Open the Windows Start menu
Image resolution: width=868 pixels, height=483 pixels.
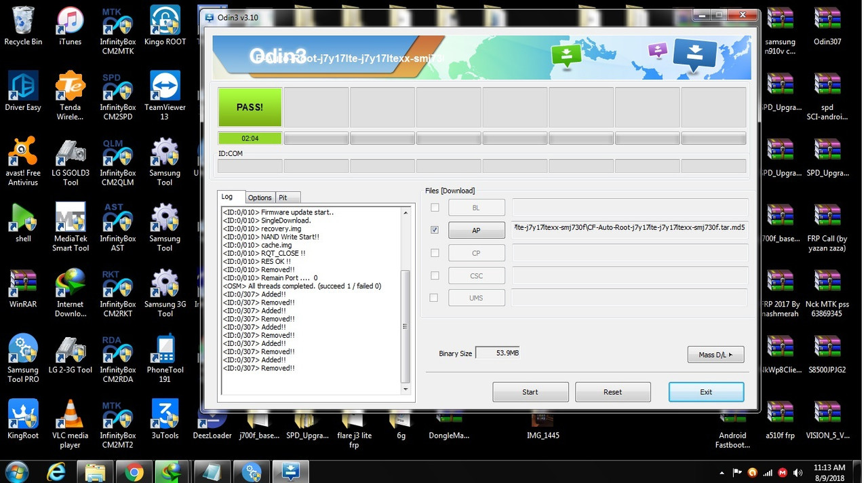point(16,471)
